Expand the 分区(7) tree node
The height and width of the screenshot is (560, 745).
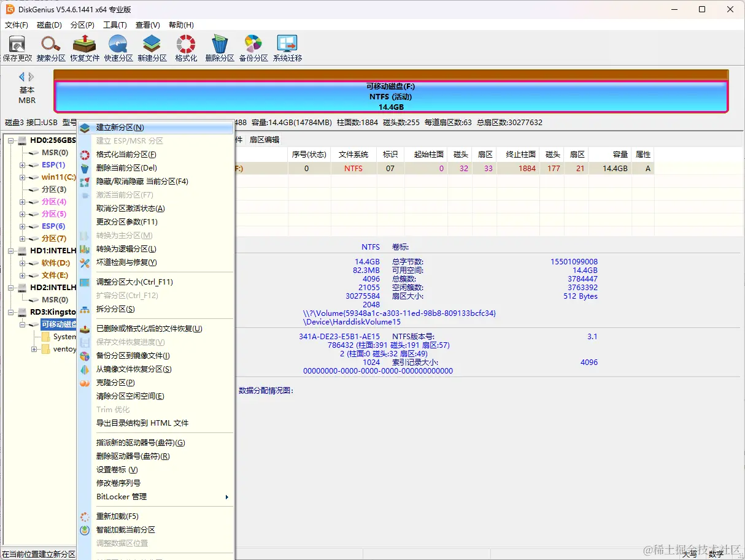(x=23, y=239)
